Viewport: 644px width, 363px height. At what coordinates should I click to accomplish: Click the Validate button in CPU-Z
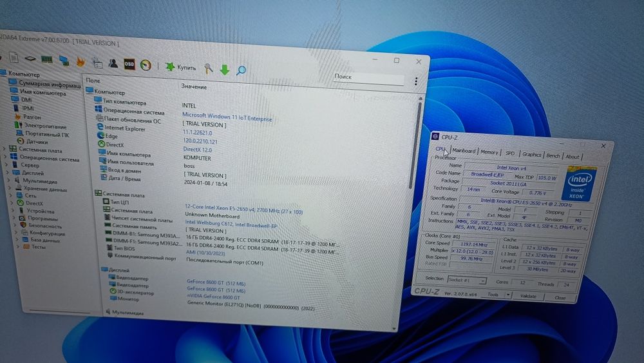coord(528,296)
